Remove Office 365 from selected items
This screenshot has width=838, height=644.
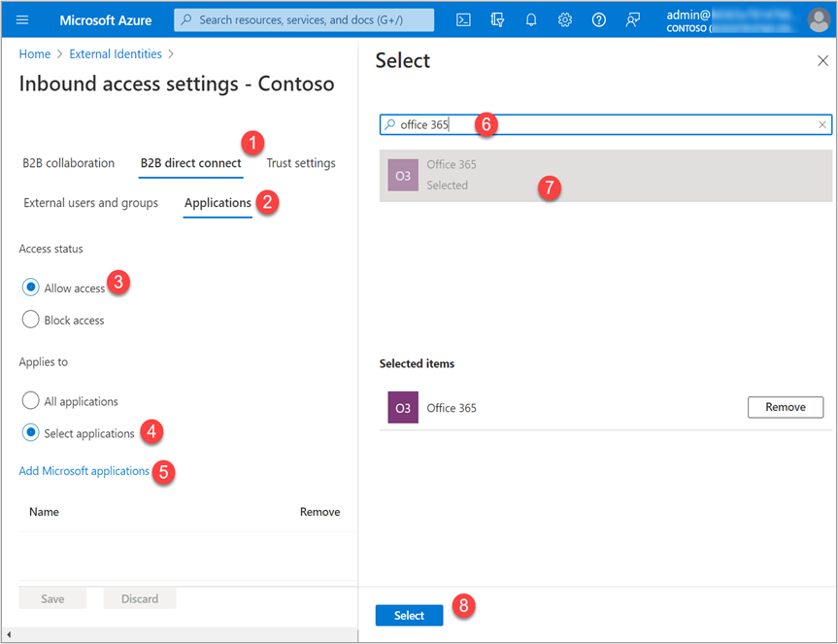(x=785, y=407)
